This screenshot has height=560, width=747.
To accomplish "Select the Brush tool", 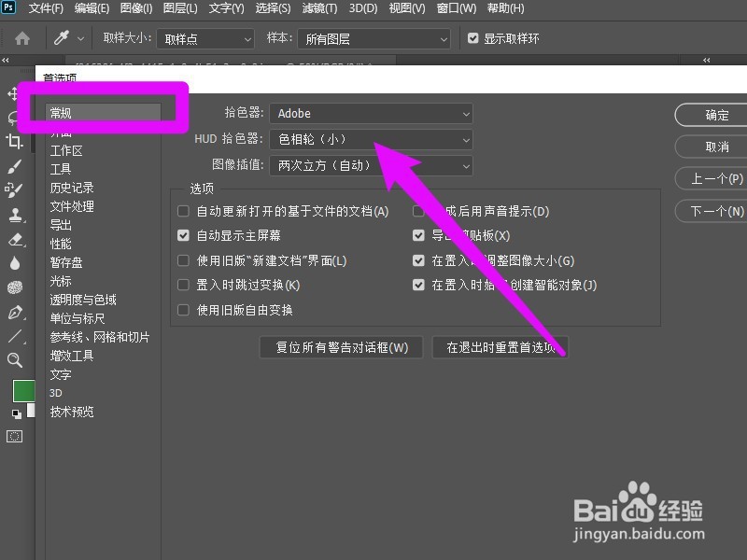I will [14, 166].
